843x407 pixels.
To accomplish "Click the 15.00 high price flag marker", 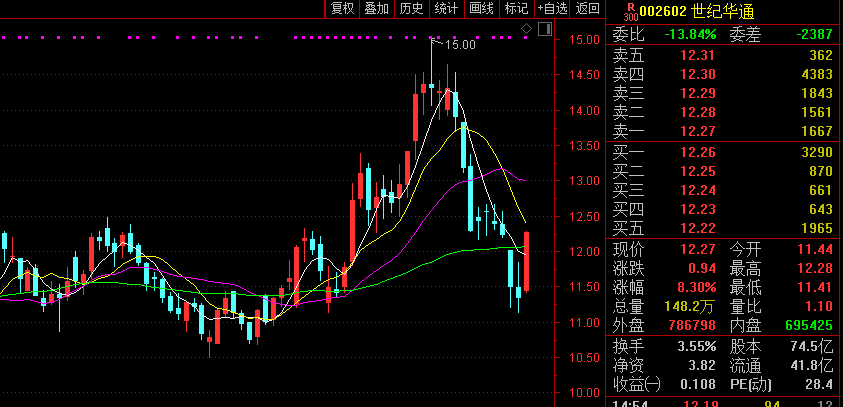I will [459, 44].
